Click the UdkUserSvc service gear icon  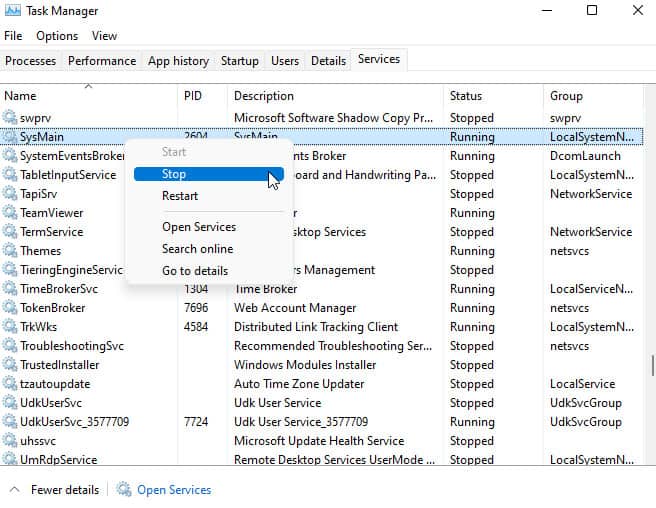tap(11, 403)
